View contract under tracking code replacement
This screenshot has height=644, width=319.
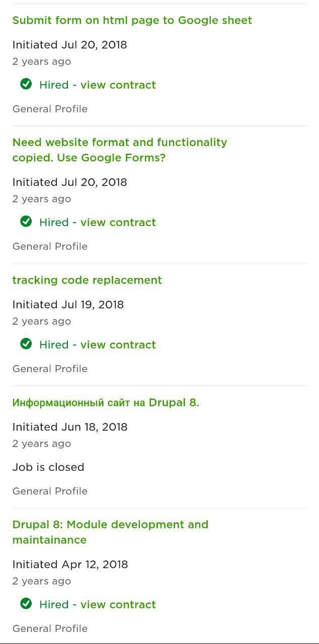98,344
